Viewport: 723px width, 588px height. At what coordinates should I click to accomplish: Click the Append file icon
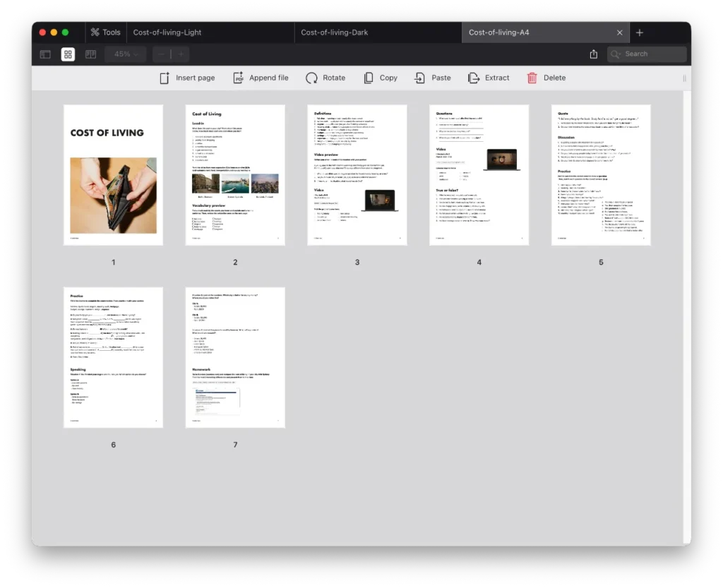(239, 78)
